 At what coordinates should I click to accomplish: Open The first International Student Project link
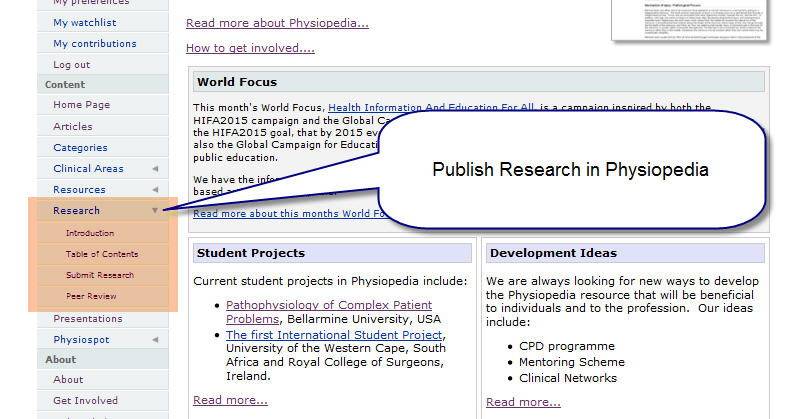334,335
